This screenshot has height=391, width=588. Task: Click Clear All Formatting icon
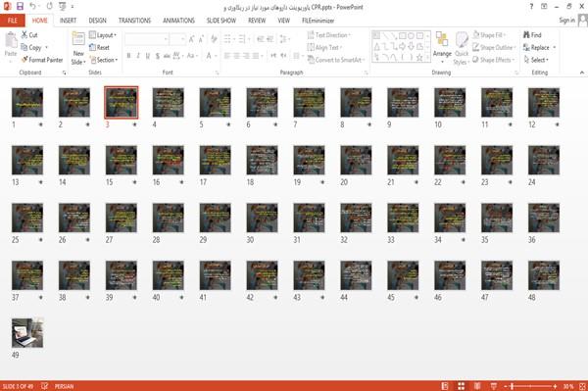tap(214, 38)
